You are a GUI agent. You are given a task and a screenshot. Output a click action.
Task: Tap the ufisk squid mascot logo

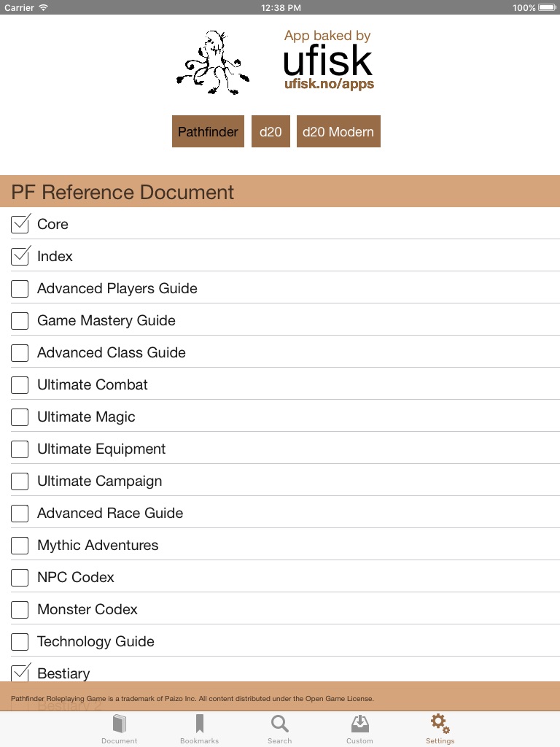(213, 63)
